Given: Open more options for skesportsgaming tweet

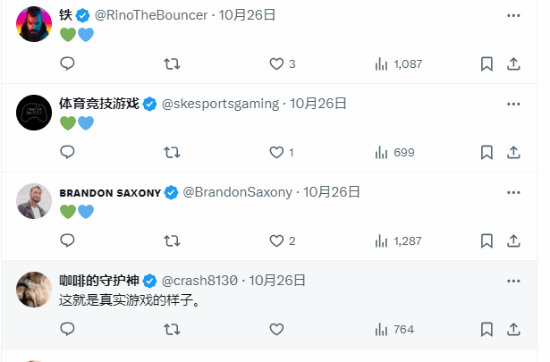Looking at the screenshot, I should pyautogui.click(x=514, y=104).
